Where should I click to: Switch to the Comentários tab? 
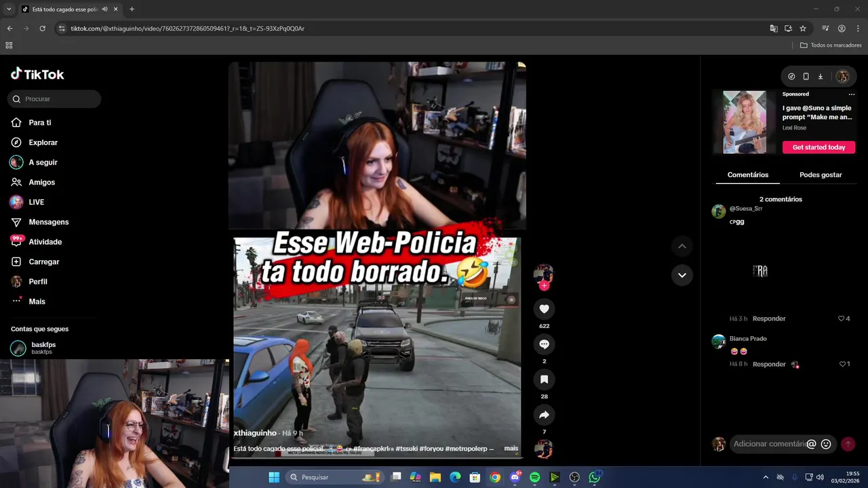tap(748, 175)
